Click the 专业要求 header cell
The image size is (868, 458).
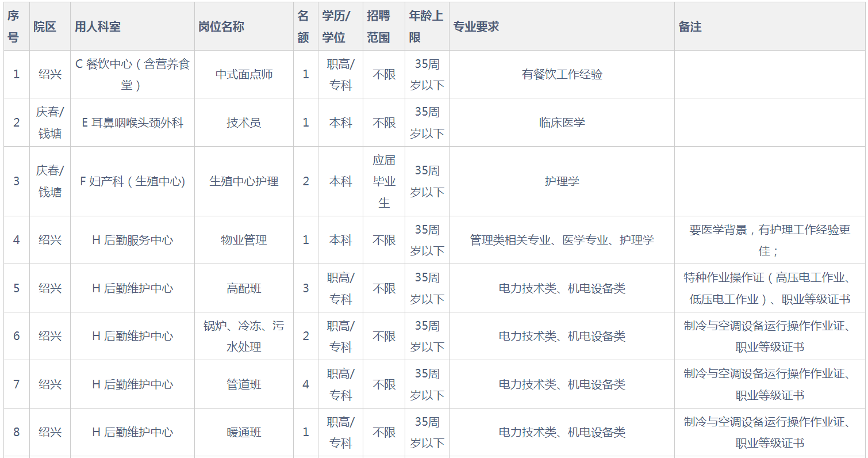[476, 26]
